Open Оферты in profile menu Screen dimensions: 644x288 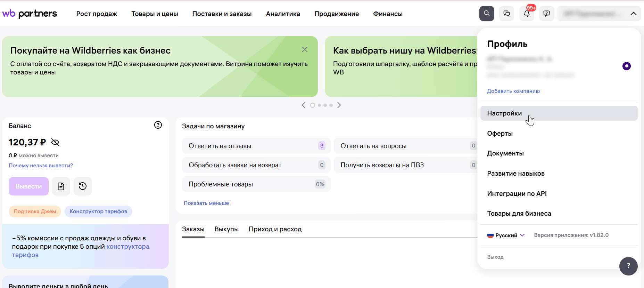click(x=559, y=134)
